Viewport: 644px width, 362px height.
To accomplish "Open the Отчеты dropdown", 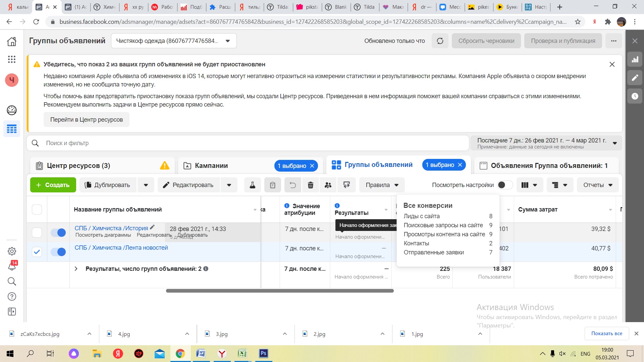I will tap(598, 185).
